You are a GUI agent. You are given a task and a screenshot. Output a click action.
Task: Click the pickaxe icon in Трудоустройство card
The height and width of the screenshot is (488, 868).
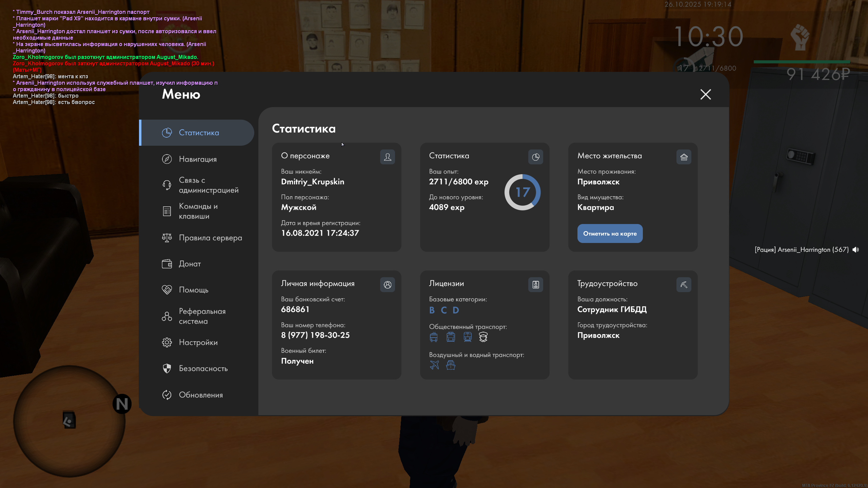point(684,285)
